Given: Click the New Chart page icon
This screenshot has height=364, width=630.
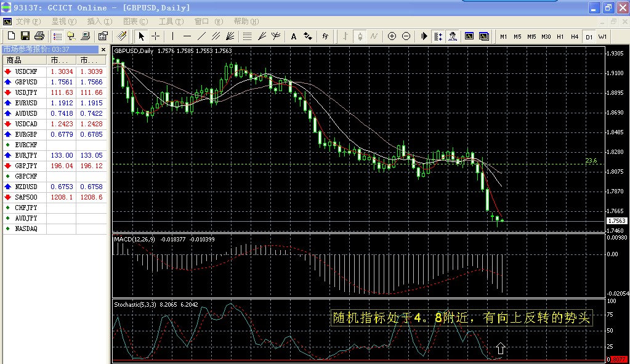Looking at the screenshot, I should coord(11,36).
